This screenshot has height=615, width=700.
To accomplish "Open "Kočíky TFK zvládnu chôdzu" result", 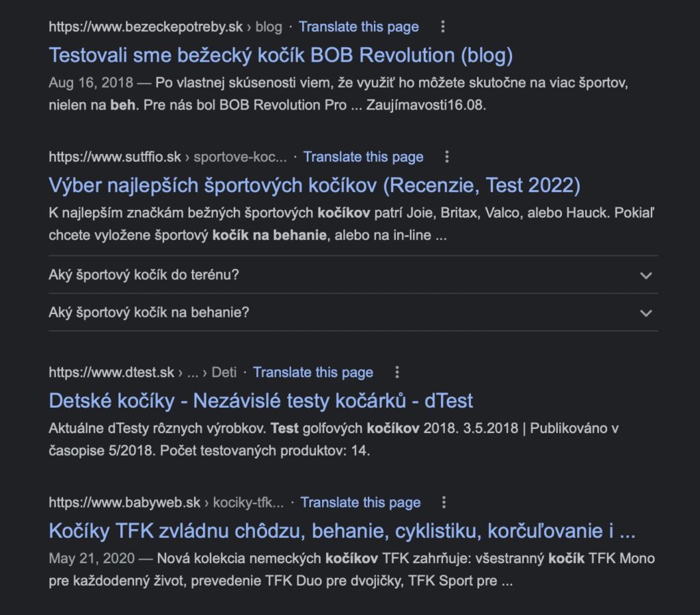I will click(x=342, y=531).
